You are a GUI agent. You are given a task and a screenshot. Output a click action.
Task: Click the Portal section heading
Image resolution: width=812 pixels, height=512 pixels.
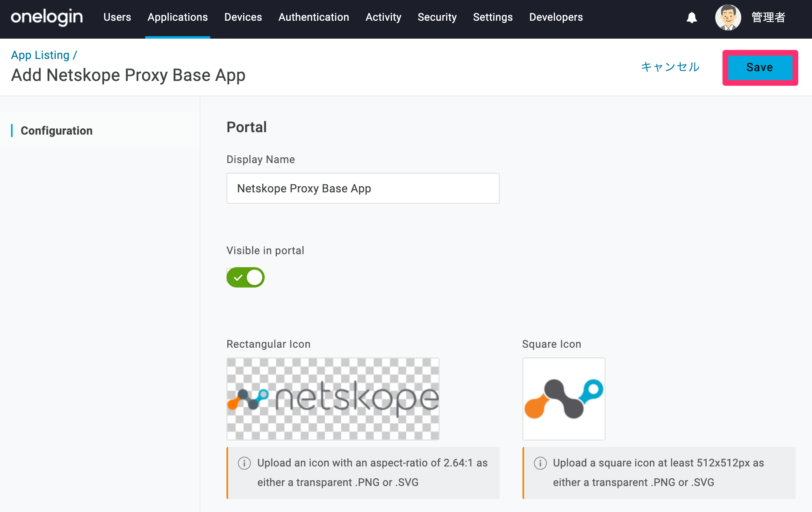click(x=246, y=127)
